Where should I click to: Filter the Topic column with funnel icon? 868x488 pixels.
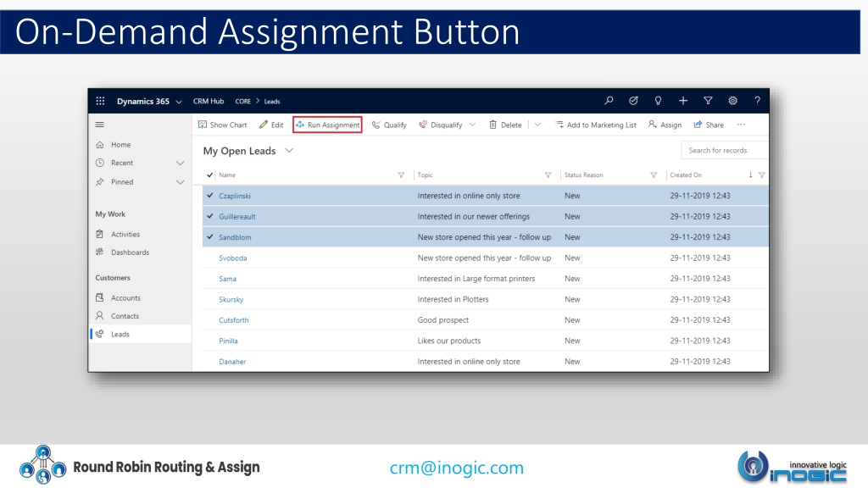[548, 175]
